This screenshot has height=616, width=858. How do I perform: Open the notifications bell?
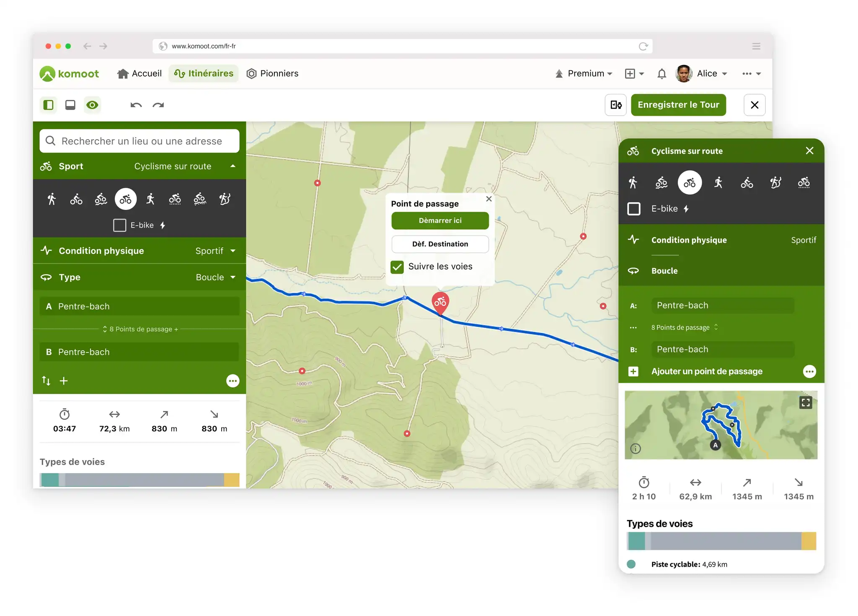[662, 74]
